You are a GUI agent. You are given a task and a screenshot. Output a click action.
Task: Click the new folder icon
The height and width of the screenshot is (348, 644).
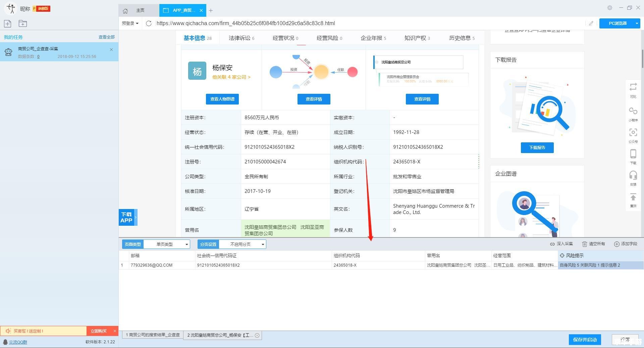tap(23, 23)
